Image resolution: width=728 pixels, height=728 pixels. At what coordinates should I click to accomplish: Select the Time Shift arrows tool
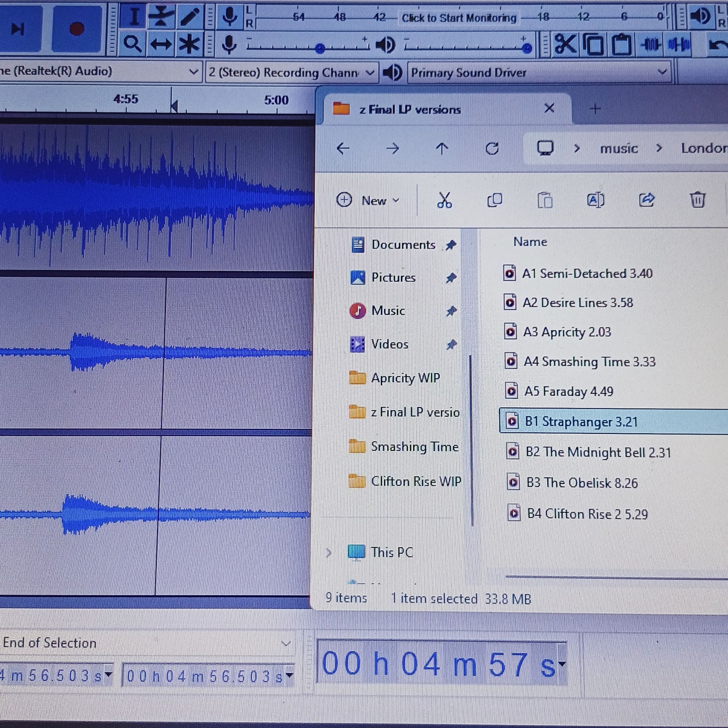(x=161, y=44)
